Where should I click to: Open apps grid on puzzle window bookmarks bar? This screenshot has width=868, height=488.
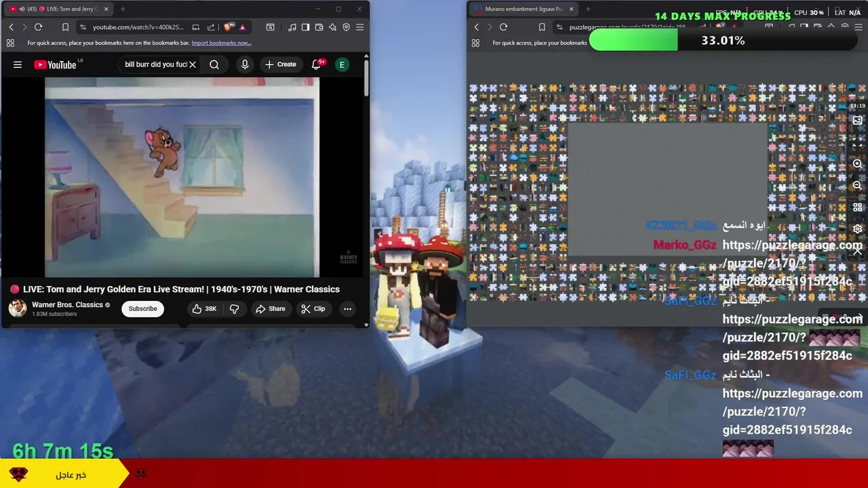click(475, 43)
